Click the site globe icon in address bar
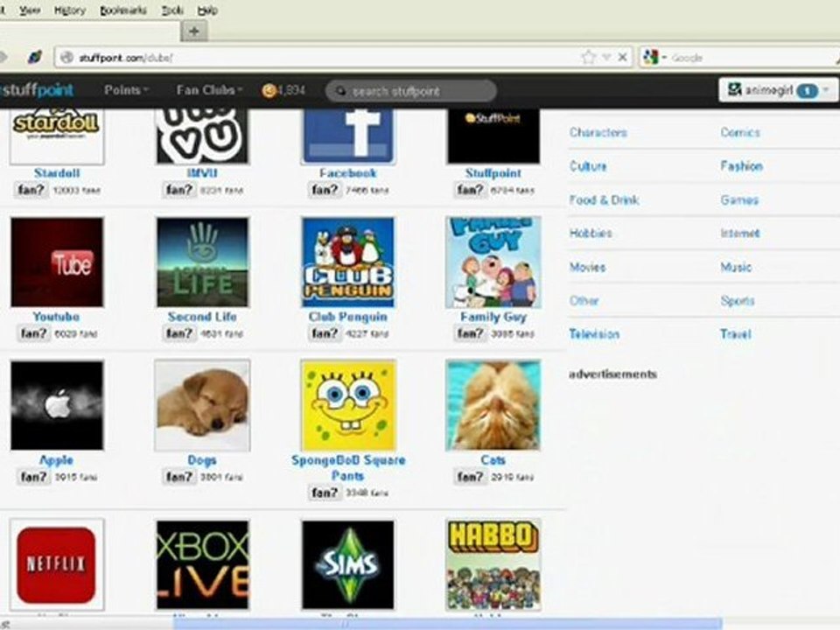This screenshot has width=840, height=630. [x=67, y=58]
